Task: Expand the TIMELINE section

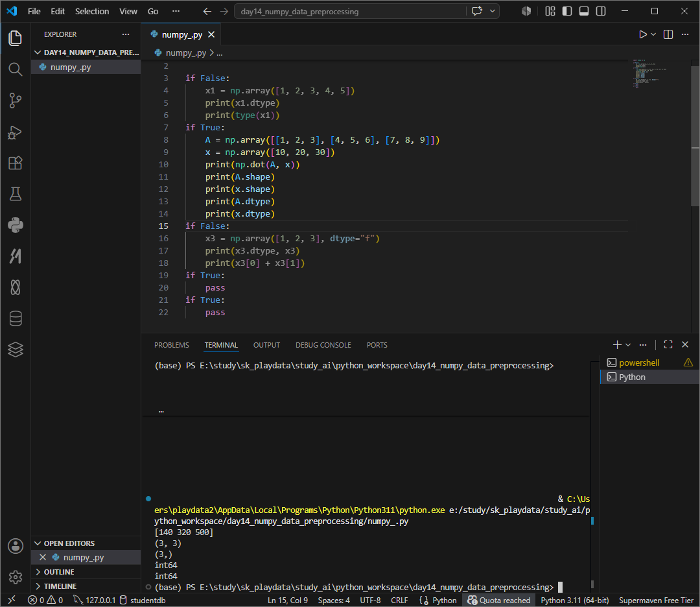Action: [86, 586]
